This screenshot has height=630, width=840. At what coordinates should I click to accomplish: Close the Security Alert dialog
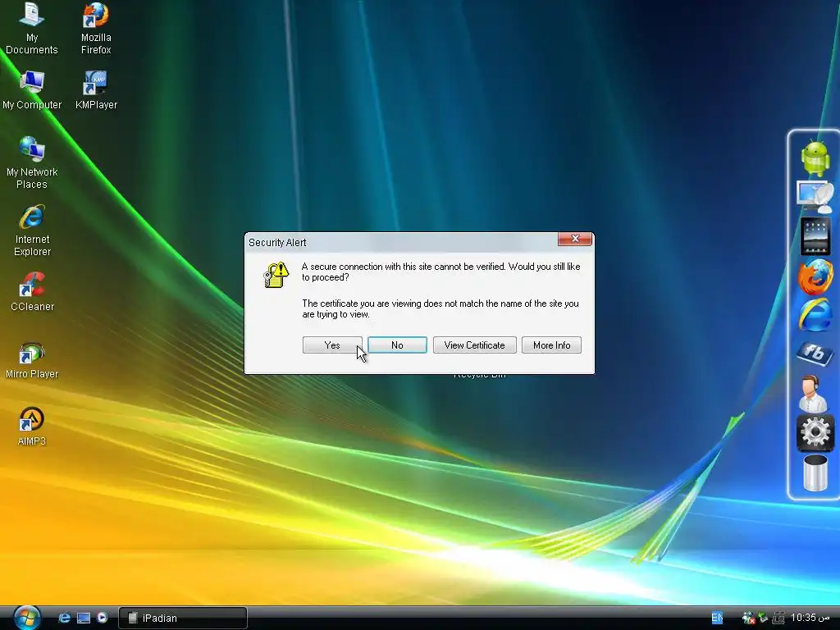(575, 239)
